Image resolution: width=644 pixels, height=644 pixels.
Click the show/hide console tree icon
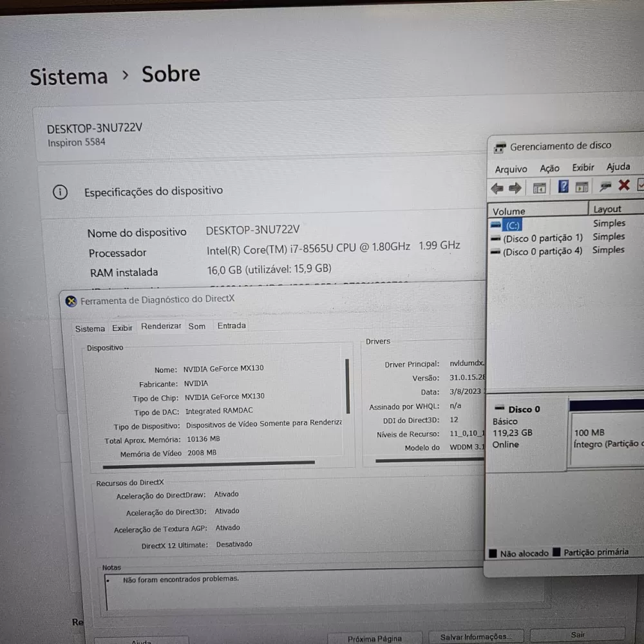point(540,187)
